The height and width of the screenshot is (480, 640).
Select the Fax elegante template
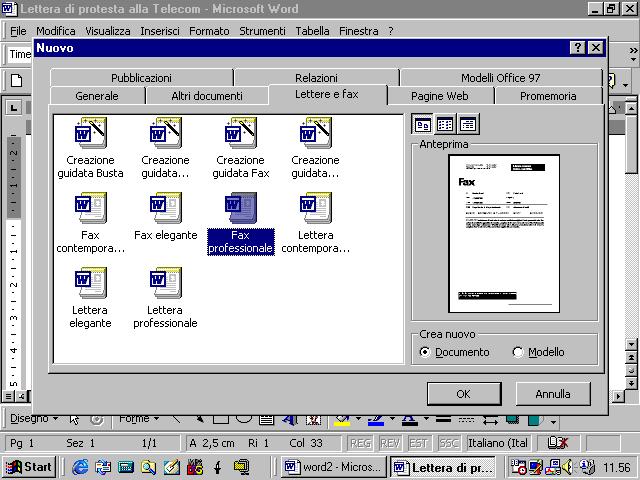165,216
